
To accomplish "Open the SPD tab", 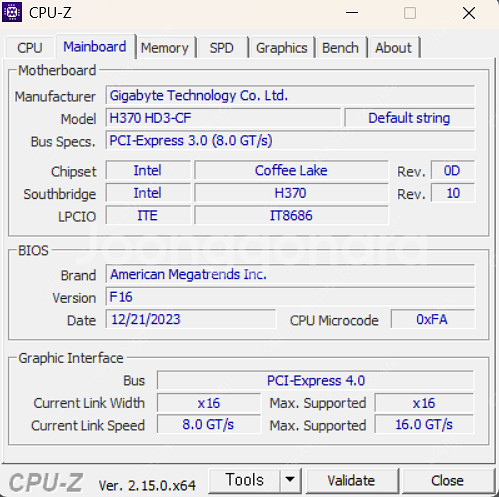I will tap(222, 48).
